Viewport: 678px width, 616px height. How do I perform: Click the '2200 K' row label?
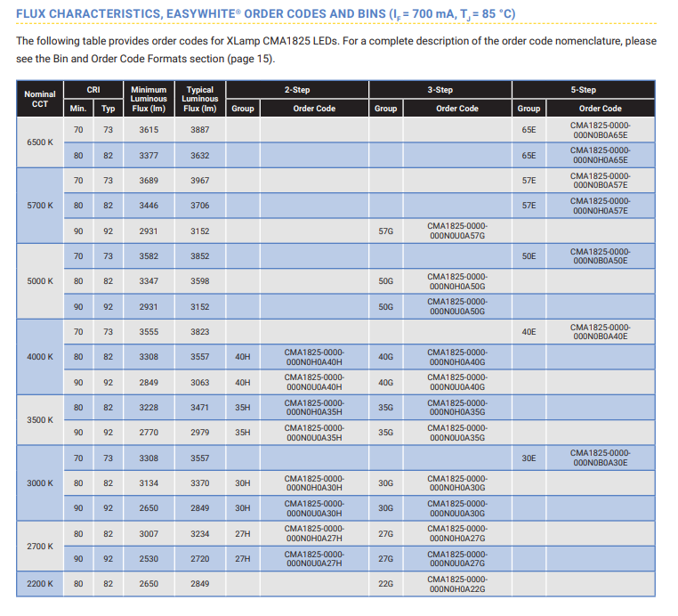(x=40, y=584)
